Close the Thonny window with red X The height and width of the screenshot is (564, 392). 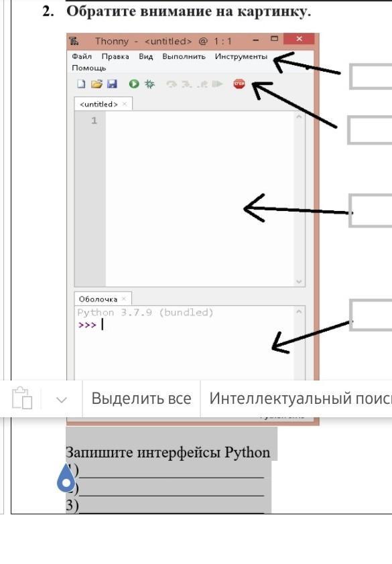coord(299,39)
